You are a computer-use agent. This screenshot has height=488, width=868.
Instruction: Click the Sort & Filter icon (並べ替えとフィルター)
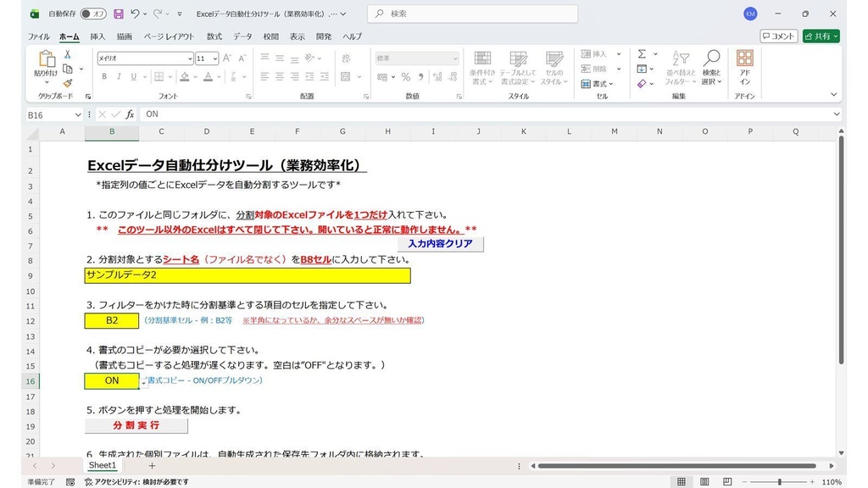682,66
